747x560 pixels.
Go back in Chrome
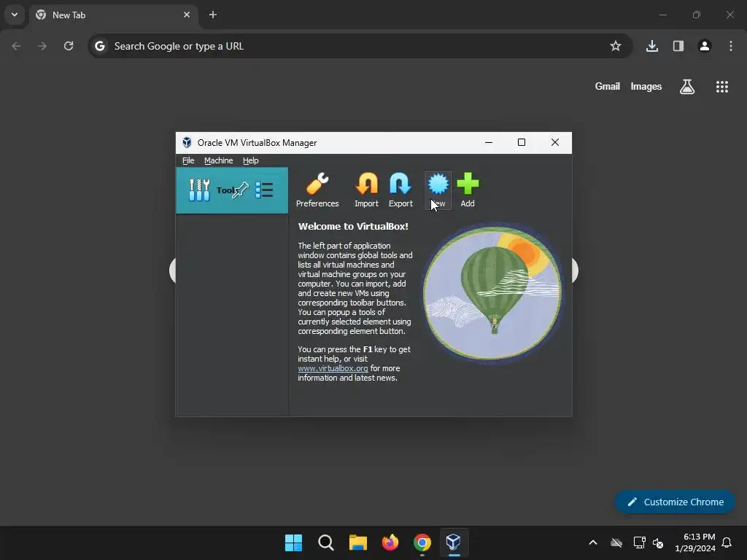(x=16, y=46)
